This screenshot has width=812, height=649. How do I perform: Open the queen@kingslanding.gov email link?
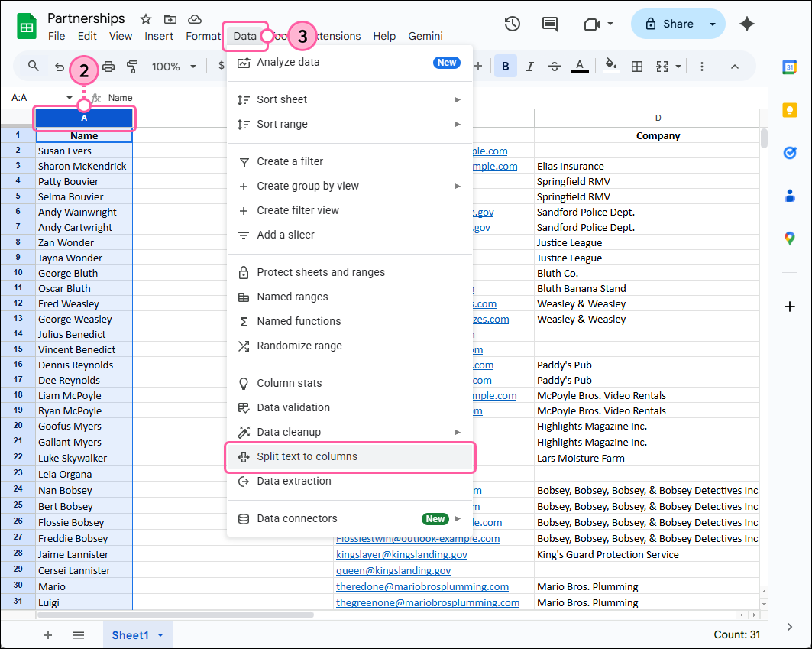[x=393, y=570]
